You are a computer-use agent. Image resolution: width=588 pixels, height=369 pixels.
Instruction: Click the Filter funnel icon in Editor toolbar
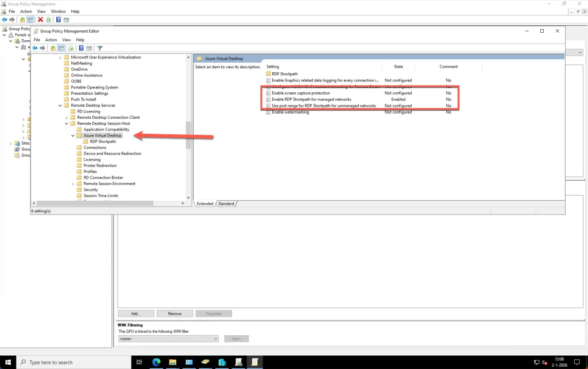pos(100,48)
